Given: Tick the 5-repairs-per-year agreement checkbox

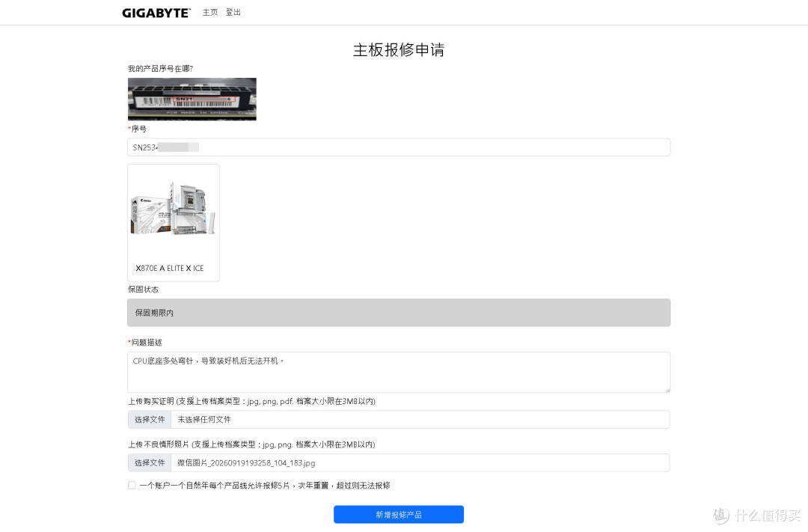Looking at the screenshot, I should click(x=132, y=485).
